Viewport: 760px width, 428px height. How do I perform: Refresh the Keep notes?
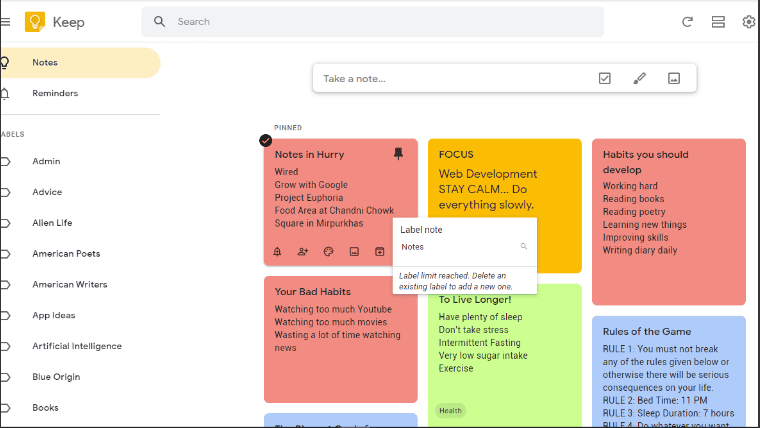click(x=687, y=21)
